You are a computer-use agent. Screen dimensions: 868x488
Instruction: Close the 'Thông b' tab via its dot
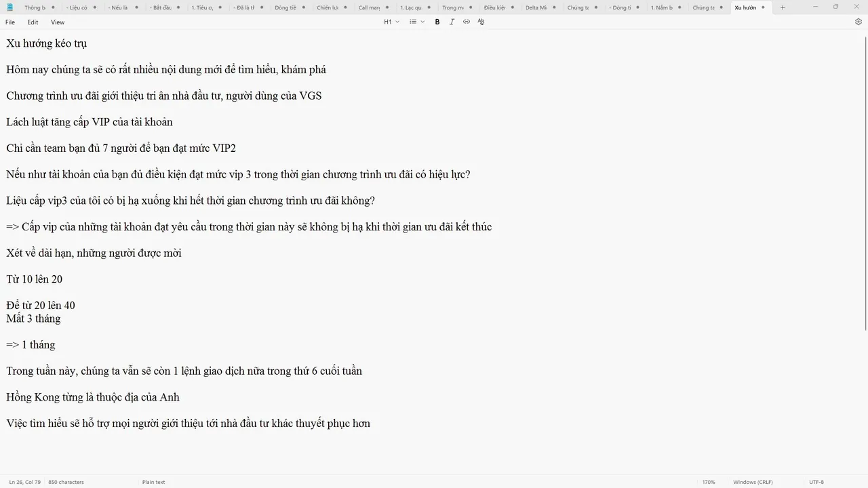pos(52,7)
